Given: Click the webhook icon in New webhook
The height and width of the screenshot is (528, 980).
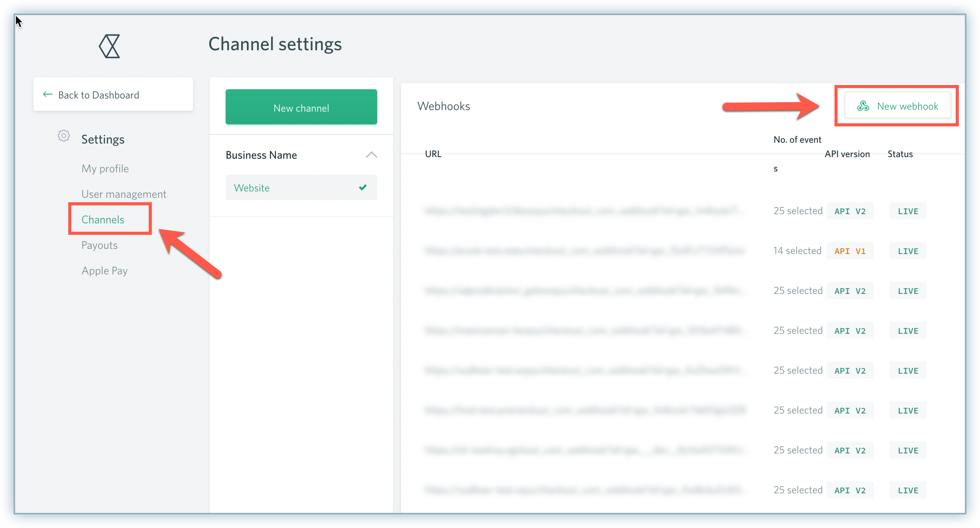Looking at the screenshot, I should pyautogui.click(x=863, y=106).
